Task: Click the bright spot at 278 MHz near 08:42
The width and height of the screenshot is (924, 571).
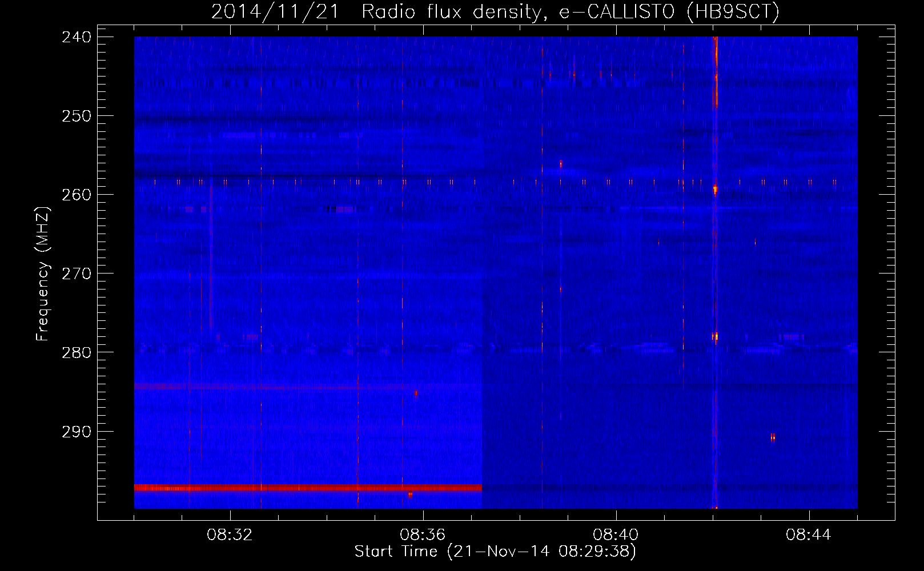Action: 715,336
